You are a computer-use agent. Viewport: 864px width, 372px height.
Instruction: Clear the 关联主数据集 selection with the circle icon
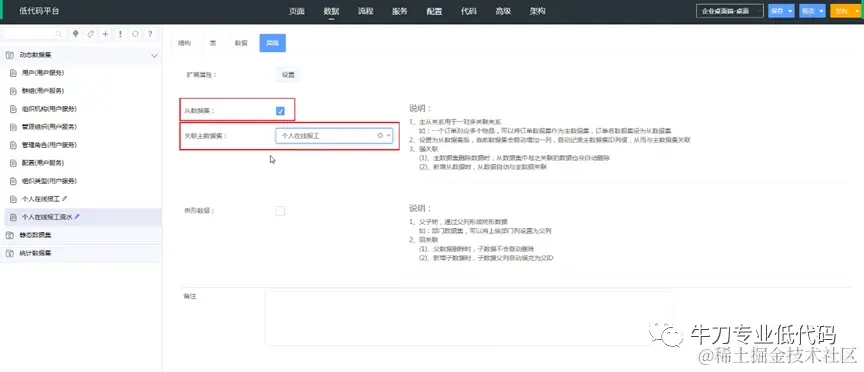pyautogui.click(x=380, y=135)
